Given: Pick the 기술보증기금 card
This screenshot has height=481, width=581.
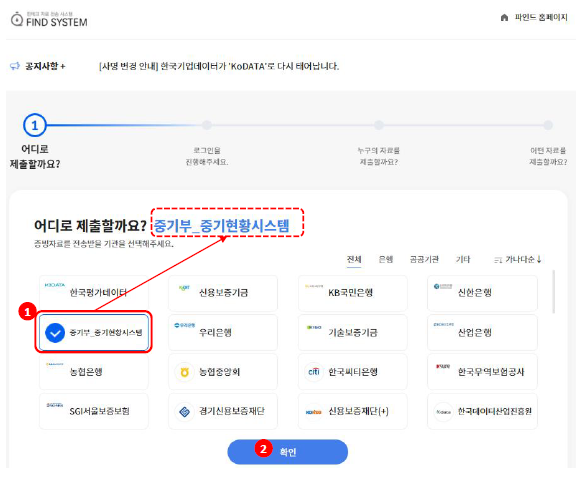Looking at the screenshot, I should coord(352,332).
